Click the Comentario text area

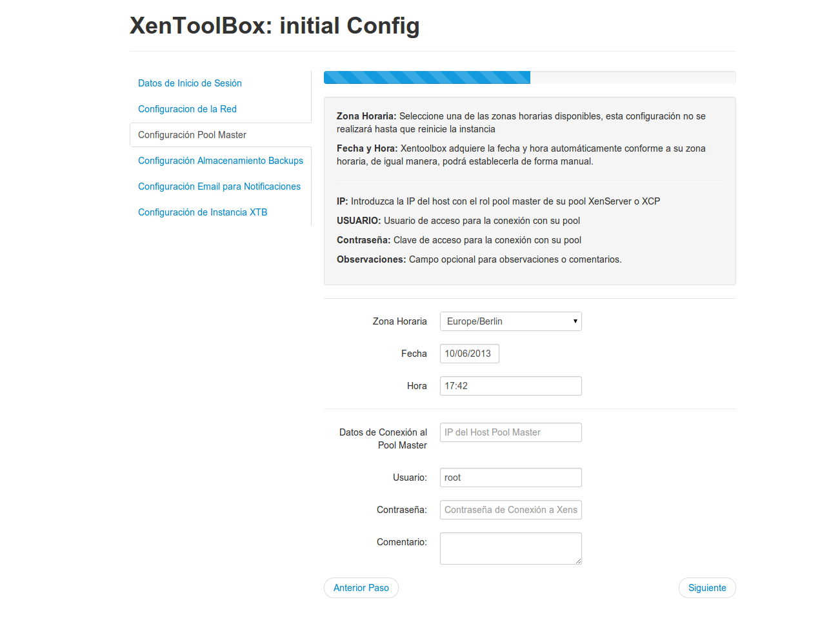click(x=510, y=549)
